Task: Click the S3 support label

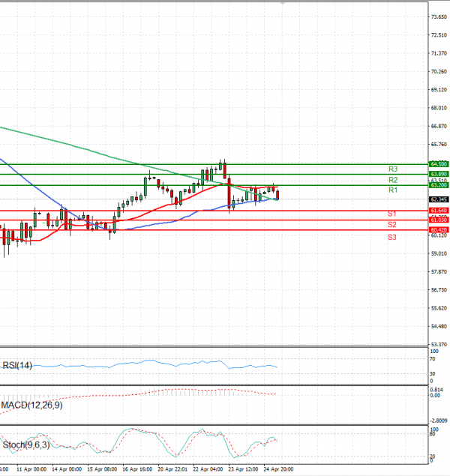Action: point(392,237)
